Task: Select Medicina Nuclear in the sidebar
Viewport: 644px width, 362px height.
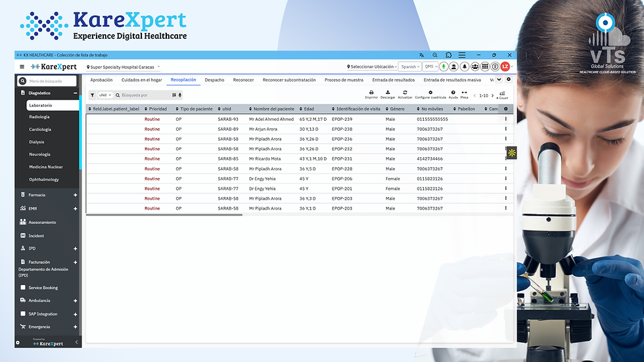Action: click(46, 167)
